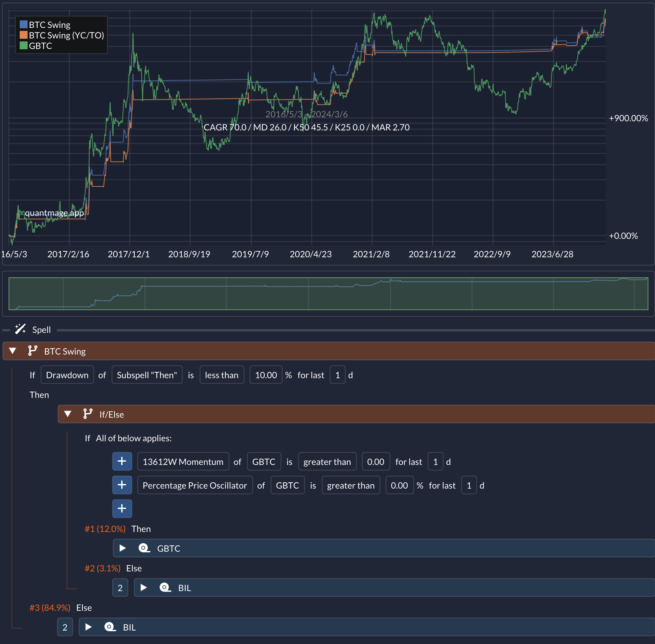The image size is (655, 644).
Task: Collapse the If/Else block
Action: tap(68, 414)
